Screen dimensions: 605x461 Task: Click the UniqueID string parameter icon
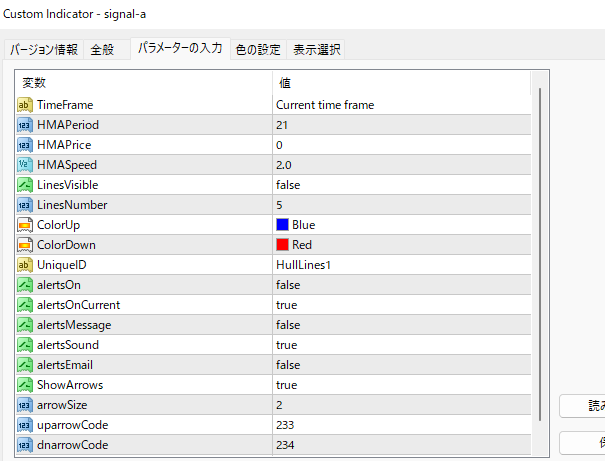(26, 265)
